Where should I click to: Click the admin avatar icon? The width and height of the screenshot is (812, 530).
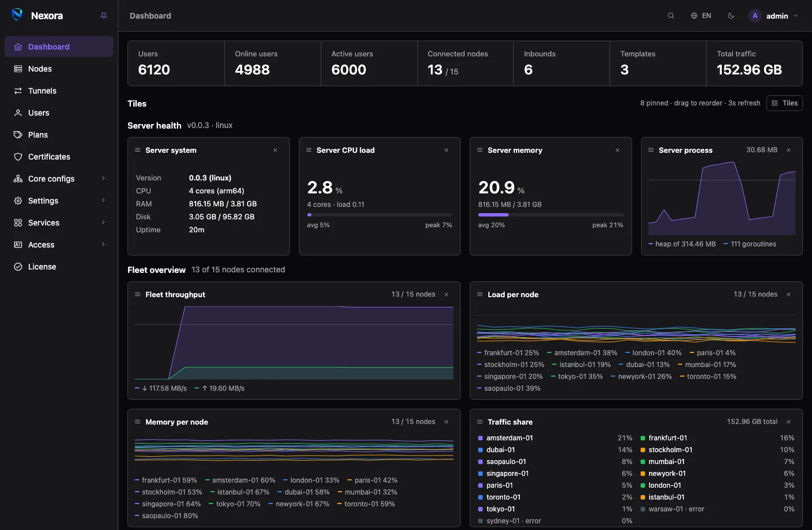pyautogui.click(x=755, y=16)
